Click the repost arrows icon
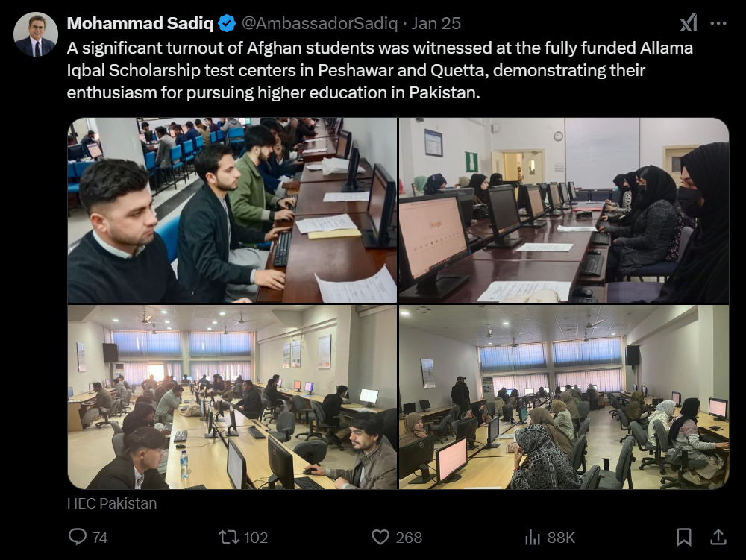This screenshot has height=560, width=746. coord(228,537)
